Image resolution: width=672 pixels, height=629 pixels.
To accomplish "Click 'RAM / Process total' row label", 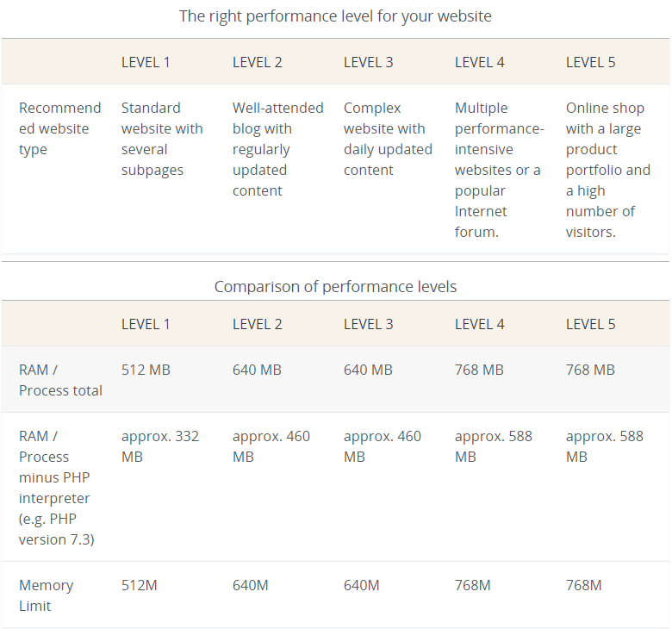I will coord(60,380).
